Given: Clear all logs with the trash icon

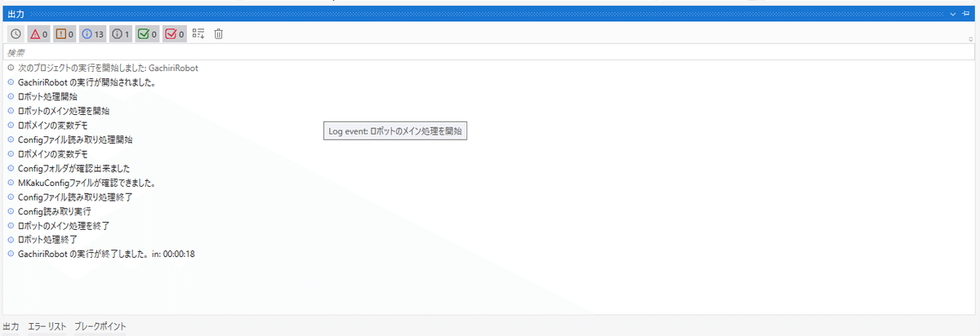Looking at the screenshot, I should [219, 34].
